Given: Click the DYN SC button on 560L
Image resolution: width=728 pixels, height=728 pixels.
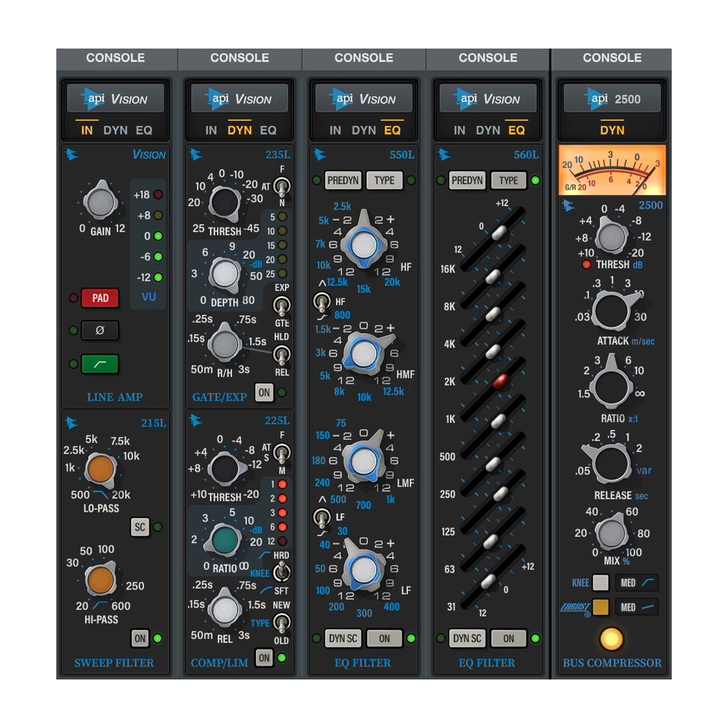Looking at the screenshot, I should tap(467, 639).
